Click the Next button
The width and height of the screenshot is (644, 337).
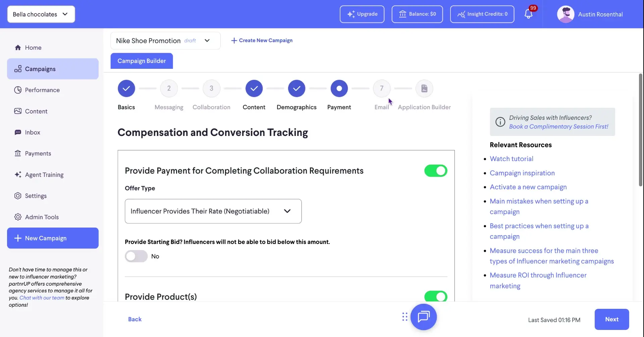612,319
